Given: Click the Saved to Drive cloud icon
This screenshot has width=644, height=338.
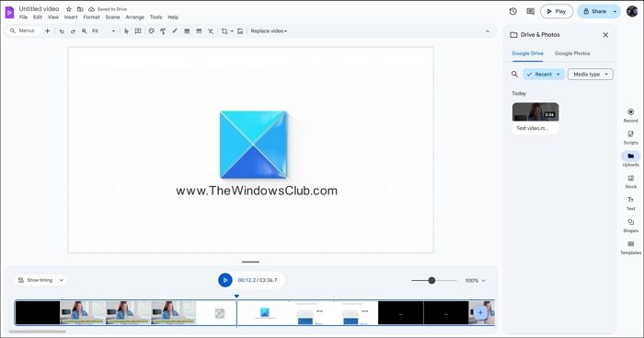Looking at the screenshot, I should click(x=91, y=9).
